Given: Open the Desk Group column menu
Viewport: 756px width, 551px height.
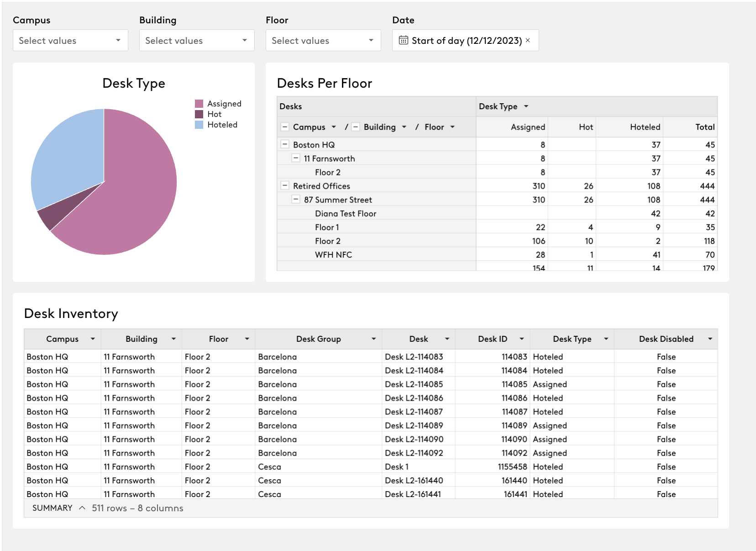Looking at the screenshot, I should (x=374, y=339).
